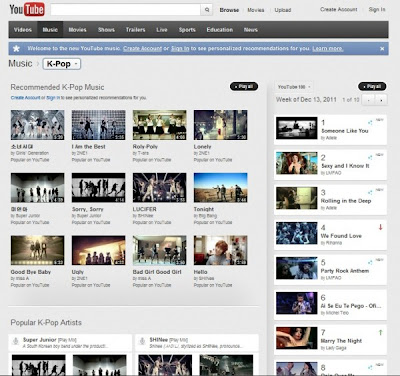Open Marry The Night chart thumbnail
The width and height of the screenshot is (400, 376).
[x=297, y=338]
